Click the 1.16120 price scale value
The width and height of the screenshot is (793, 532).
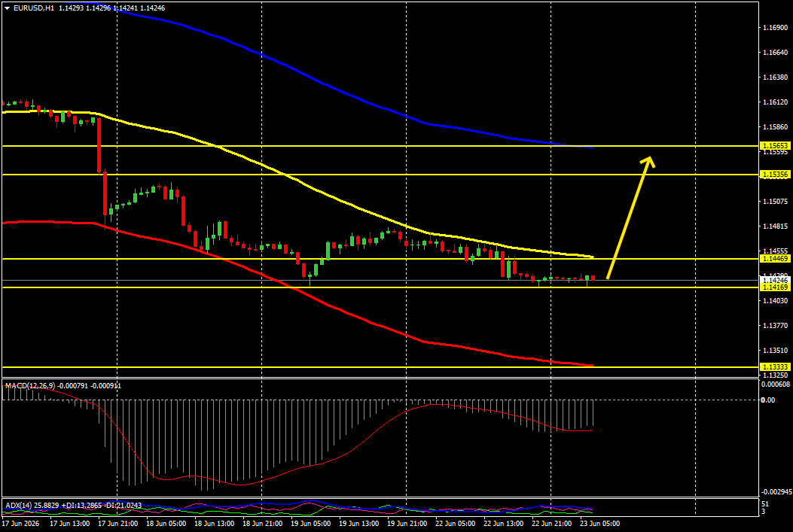[775, 102]
